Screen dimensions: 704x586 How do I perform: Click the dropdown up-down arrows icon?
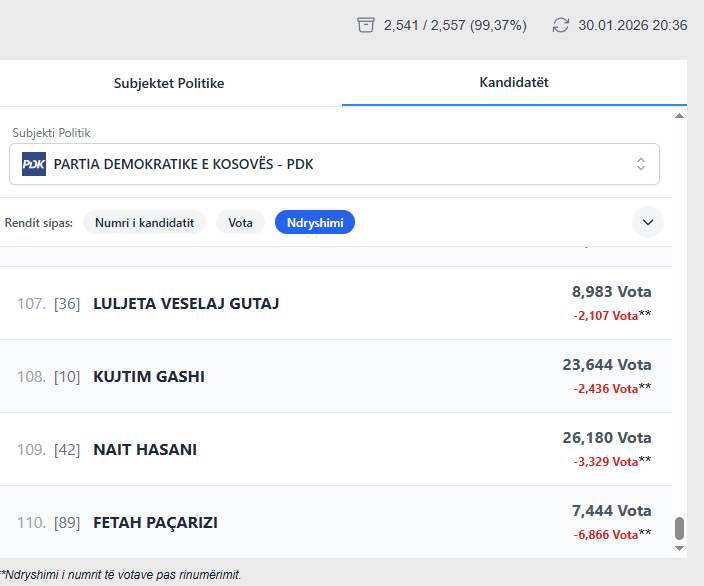coord(641,164)
